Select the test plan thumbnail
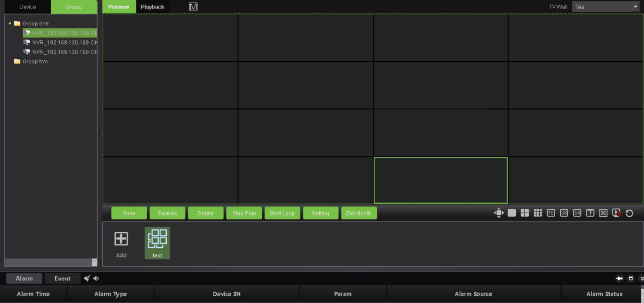The height and width of the screenshot is (303, 644). pos(157,243)
